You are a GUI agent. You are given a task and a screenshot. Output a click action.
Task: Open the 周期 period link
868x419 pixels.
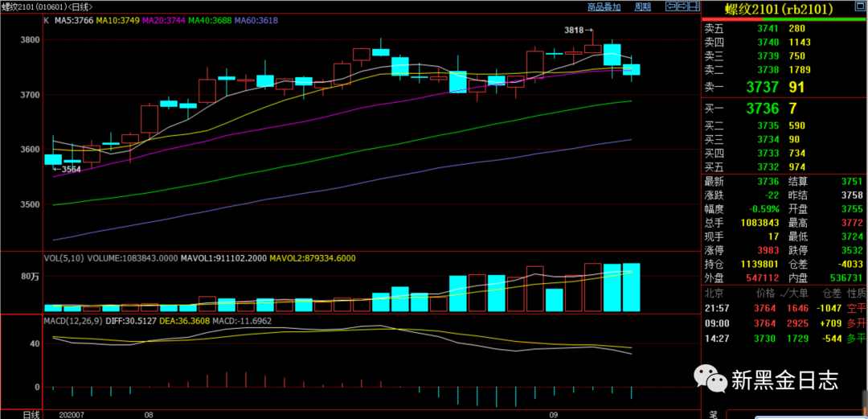(x=643, y=7)
